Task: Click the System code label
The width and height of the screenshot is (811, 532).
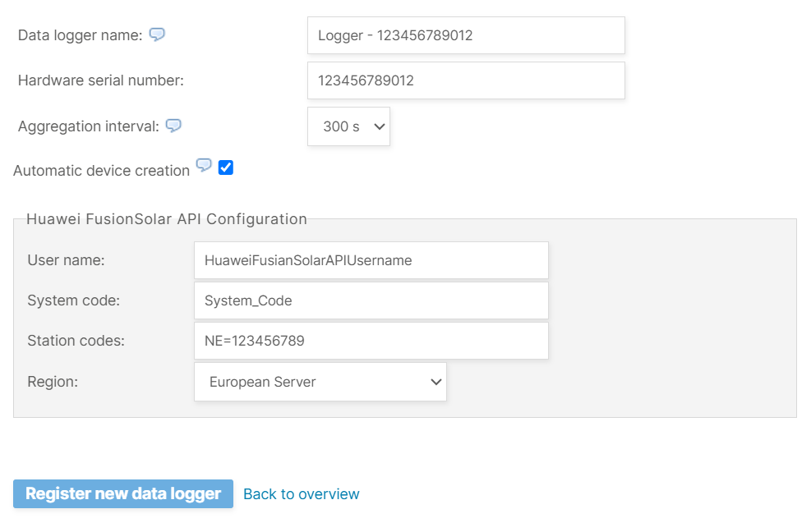Action: (73, 300)
